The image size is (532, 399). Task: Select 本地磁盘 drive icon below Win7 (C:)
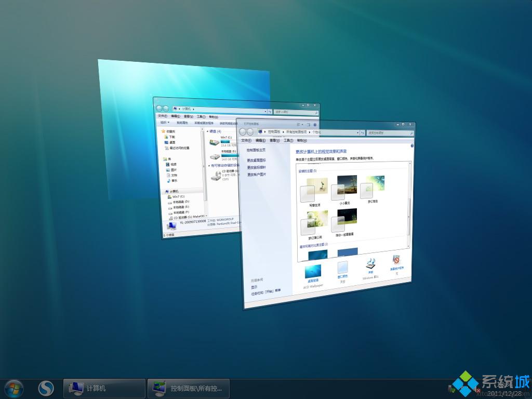pyautogui.click(x=215, y=156)
